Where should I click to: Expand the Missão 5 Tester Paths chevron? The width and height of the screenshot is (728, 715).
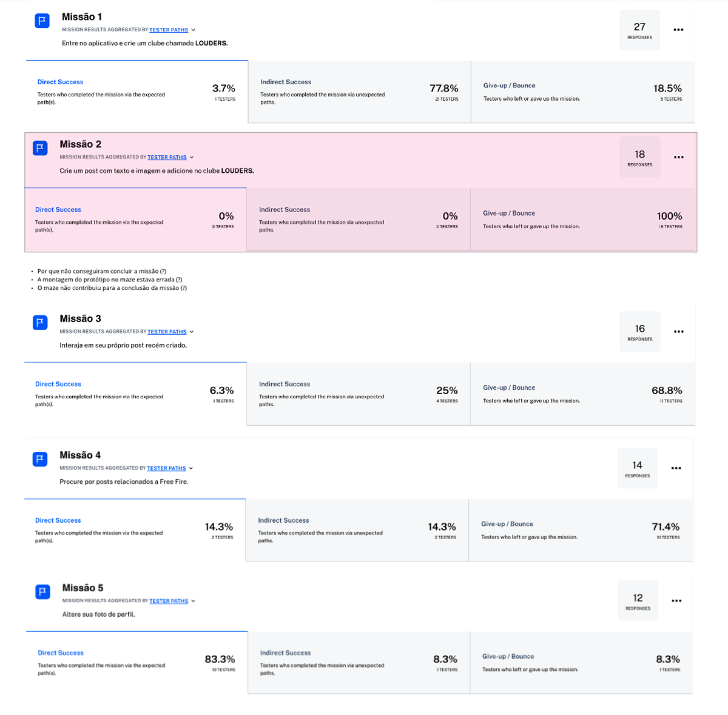193,601
